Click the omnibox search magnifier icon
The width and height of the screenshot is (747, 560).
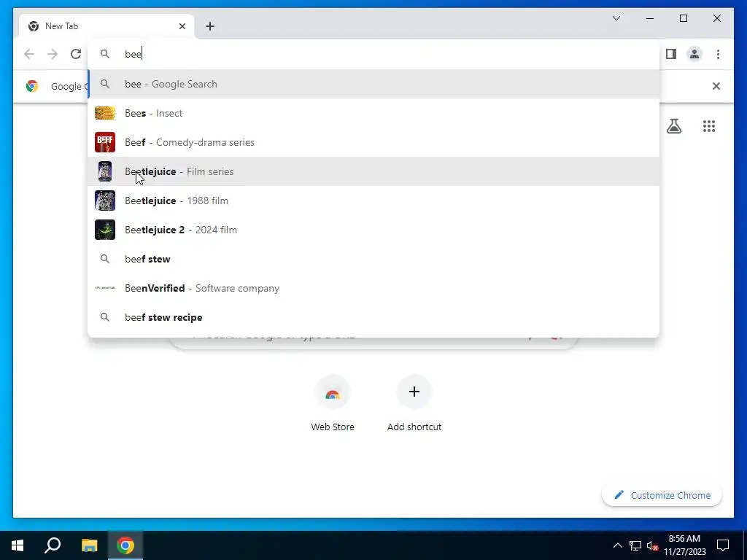tap(105, 54)
